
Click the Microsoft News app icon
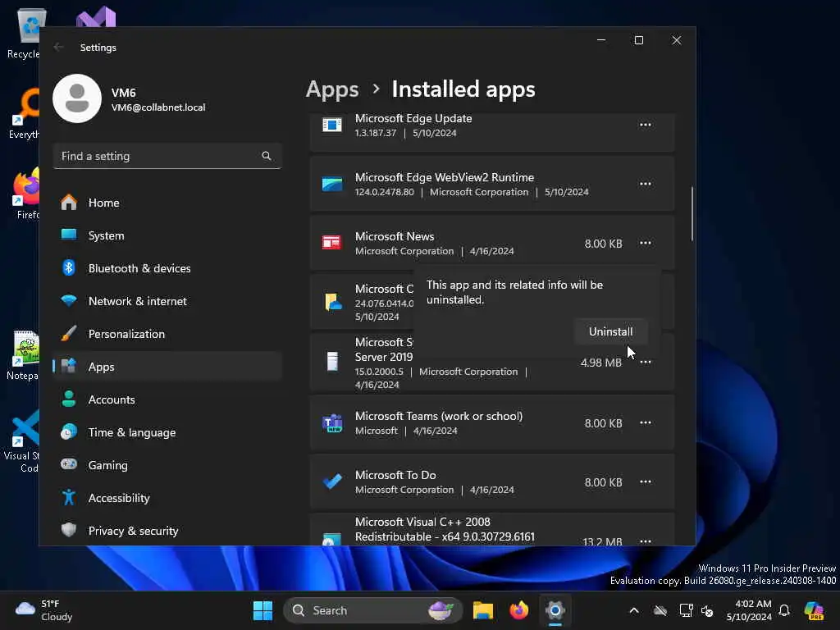pos(331,243)
